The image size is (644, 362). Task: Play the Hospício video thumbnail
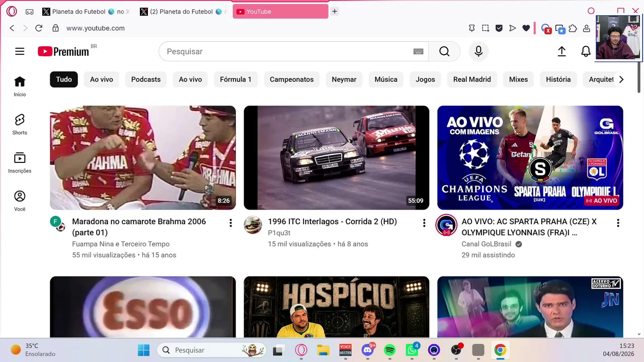click(x=337, y=307)
